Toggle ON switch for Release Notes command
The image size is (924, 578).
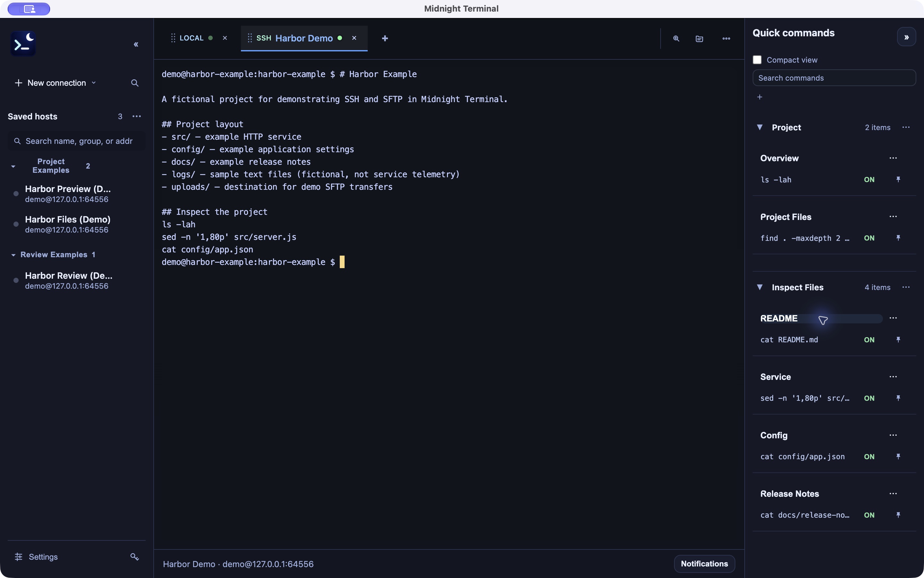tap(869, 515)
